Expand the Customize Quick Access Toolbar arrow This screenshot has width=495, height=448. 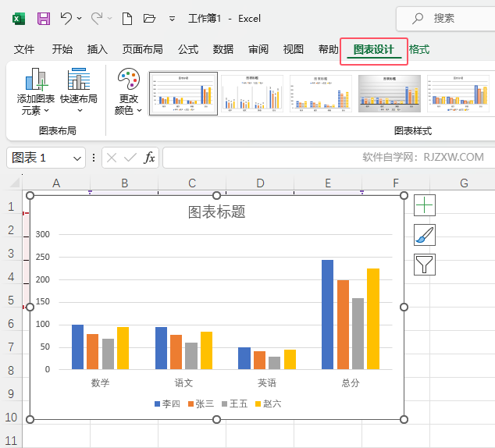click(x=172, y=19)
